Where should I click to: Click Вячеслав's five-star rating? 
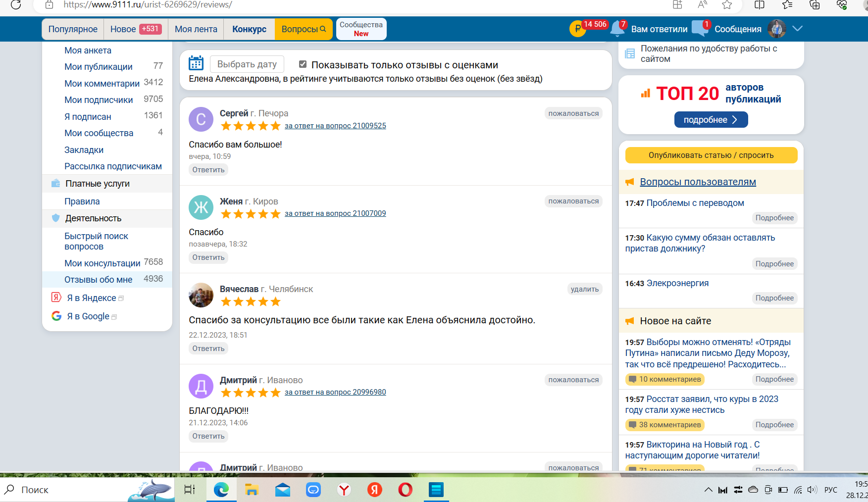click(x=251, y=301)
